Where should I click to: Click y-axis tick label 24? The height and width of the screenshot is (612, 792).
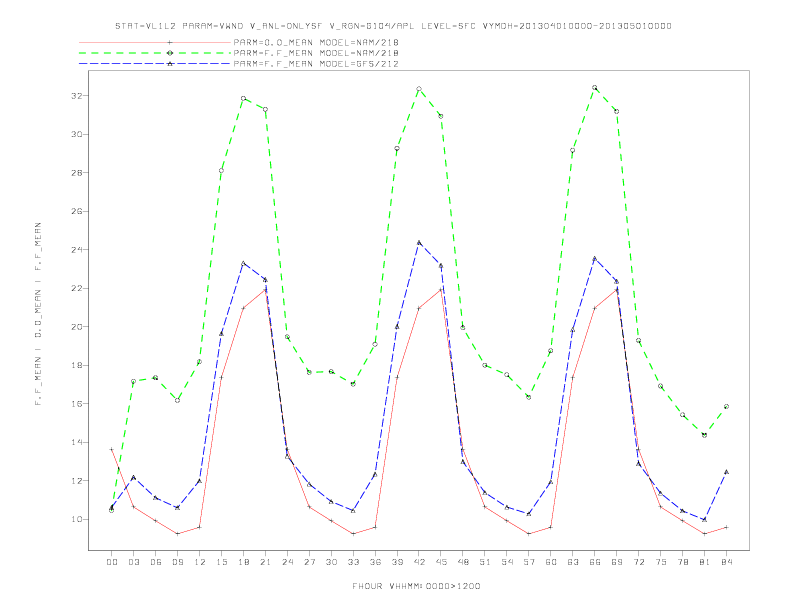click(76, 250)
